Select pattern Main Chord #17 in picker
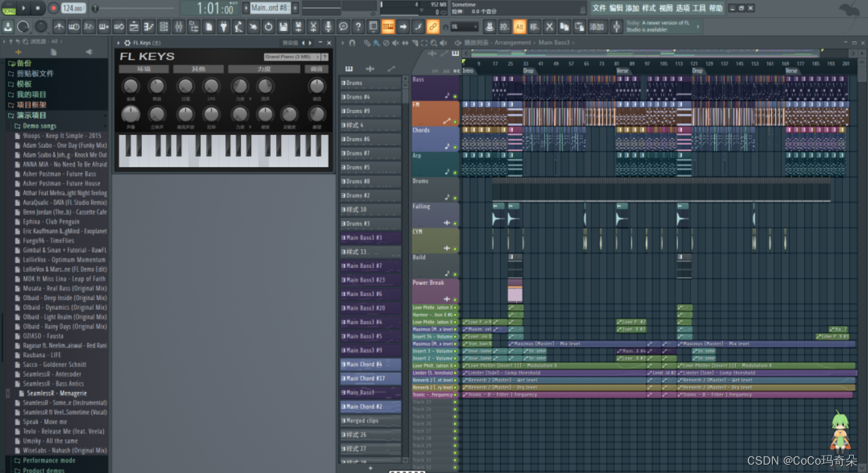This screenshot has height=473, width=868. (370, 379)
